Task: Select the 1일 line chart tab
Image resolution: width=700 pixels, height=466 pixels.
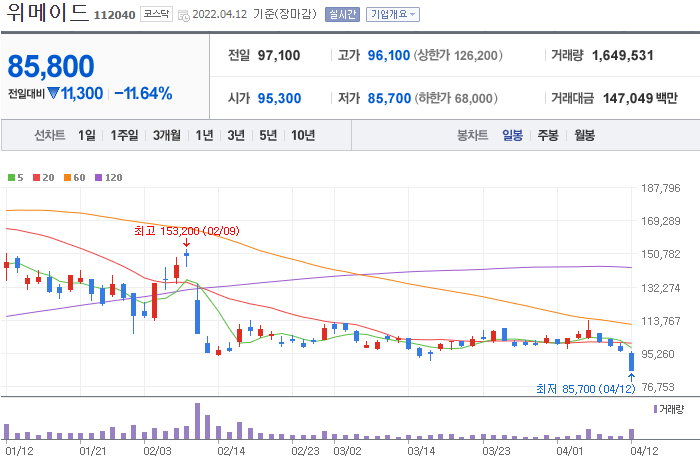Action: [87, 135]
